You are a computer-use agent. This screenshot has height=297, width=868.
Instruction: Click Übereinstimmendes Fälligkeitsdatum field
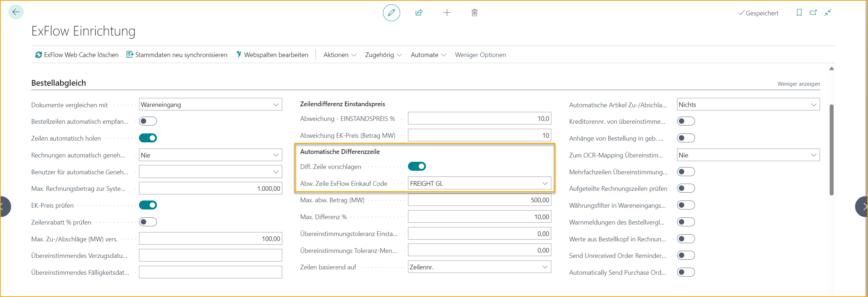[x=211, y=272]
